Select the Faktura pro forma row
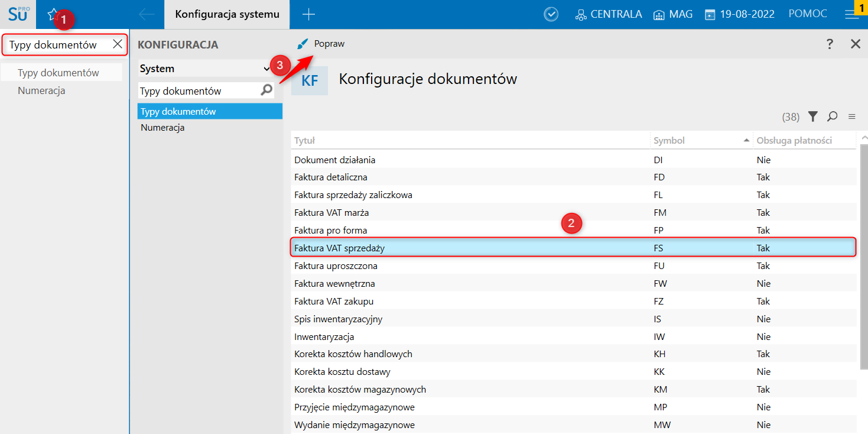868x434 pixels. 574,230
